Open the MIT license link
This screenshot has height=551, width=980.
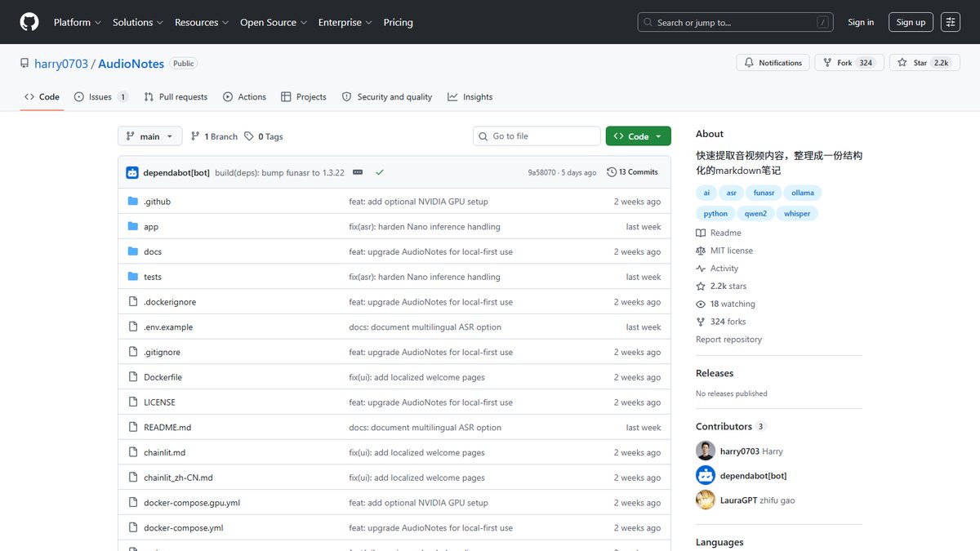[x=724, y=251]
